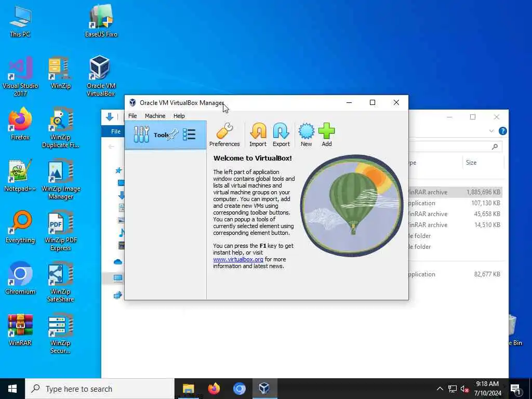Select the WinRAR desktop shortcut

[x=20, y=330]
